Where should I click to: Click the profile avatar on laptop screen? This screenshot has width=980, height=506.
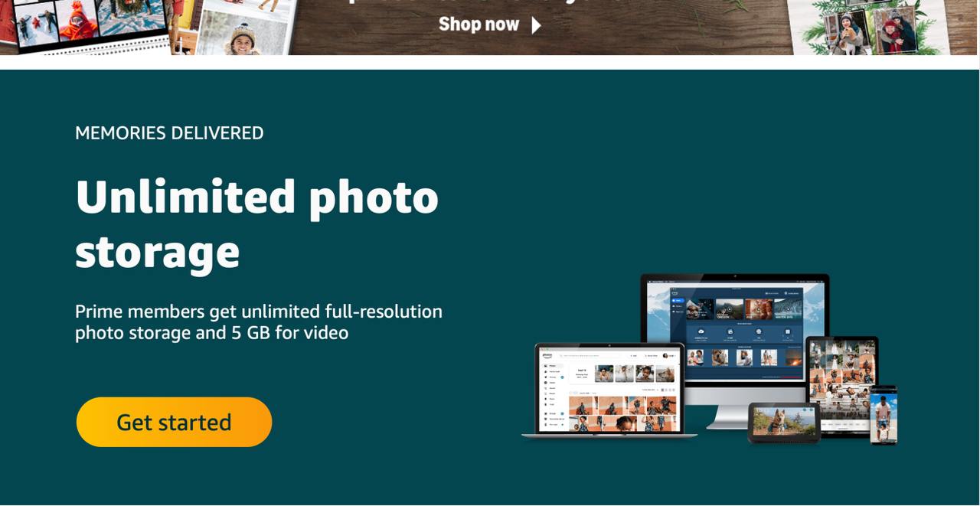[x=665, y=355]
